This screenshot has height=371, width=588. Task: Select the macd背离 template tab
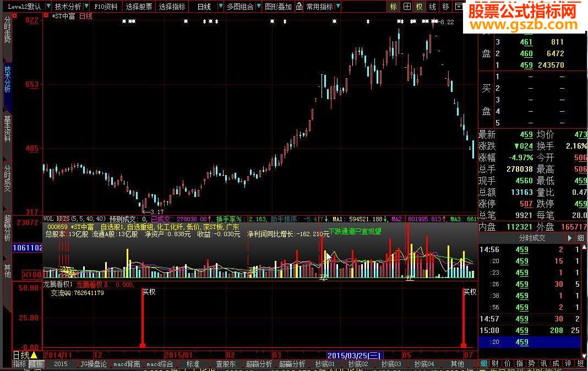coord(127,364)
